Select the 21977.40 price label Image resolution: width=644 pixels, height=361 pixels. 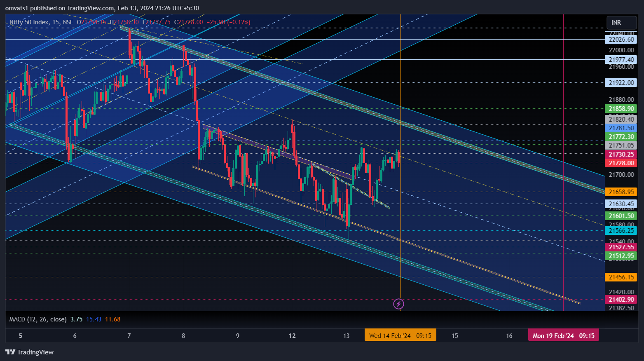coord(621,60)
